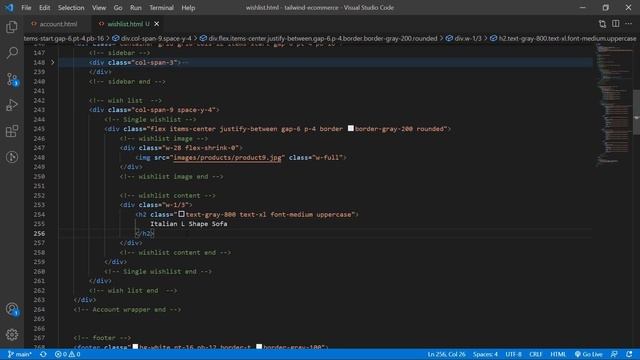Image resolution: width=640 pixels, height=360 pixels.
Task: Open the sixth activity bar extension icon
Action: [x=12, y=157]
